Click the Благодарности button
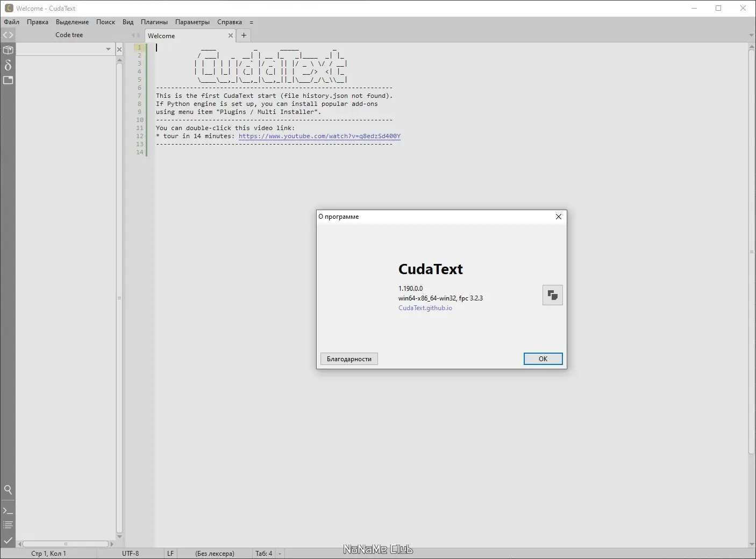The image size is (756, 559). click(349, 359)
